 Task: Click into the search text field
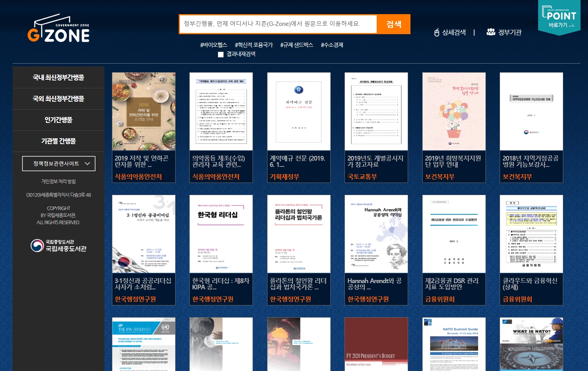(x=277, y=24)
